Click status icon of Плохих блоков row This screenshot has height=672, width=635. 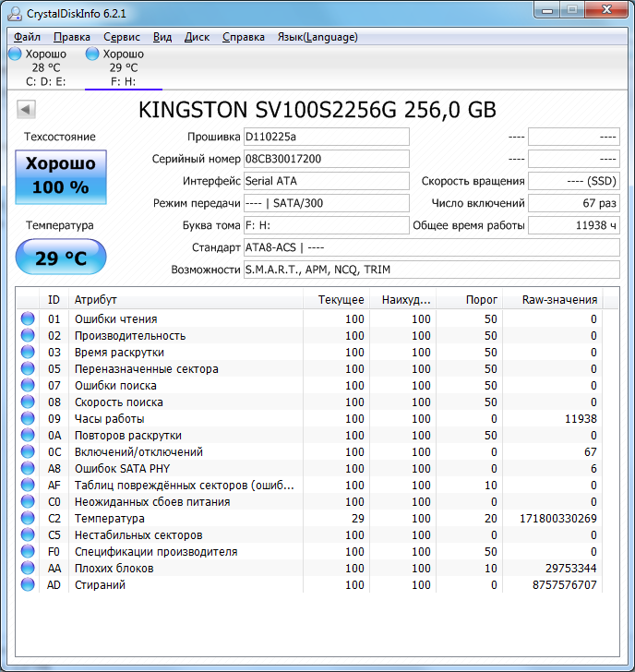28,569
